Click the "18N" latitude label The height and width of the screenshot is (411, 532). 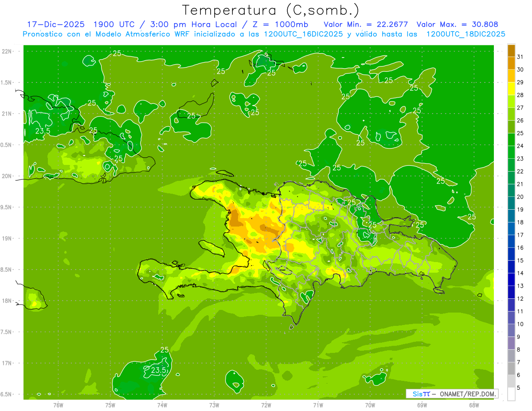pos(8,301)
